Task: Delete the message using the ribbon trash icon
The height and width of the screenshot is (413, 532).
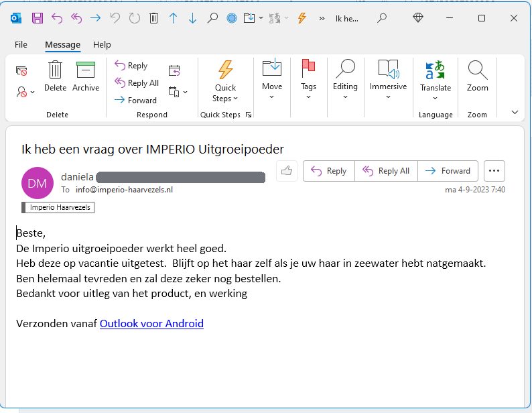Action: 55,76
